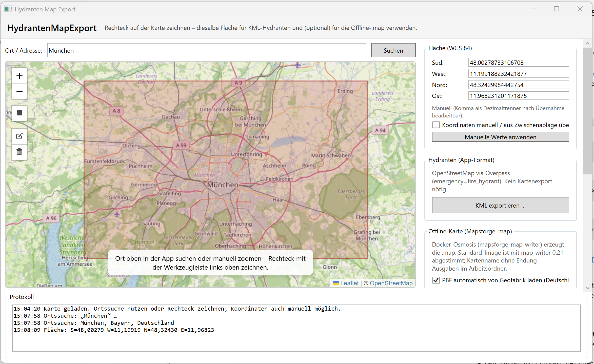Viewport: 594px width, 364px height.
Task: Zoom out on the map
Action: tap(19, 91)
